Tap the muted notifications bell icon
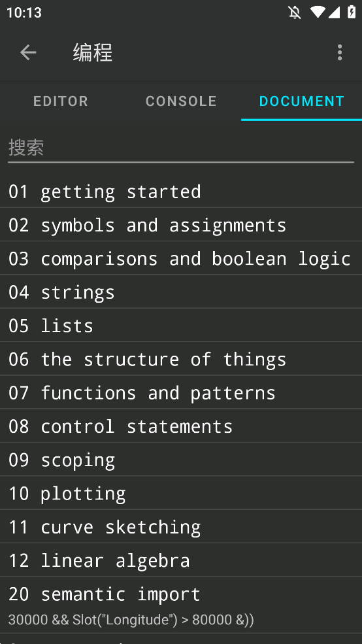 (294, 12)
